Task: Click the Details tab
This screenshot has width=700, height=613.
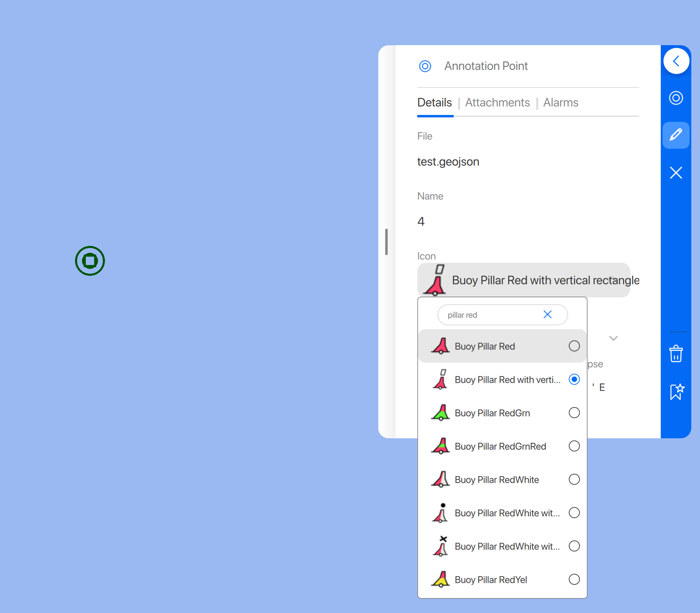Action: 434,103
